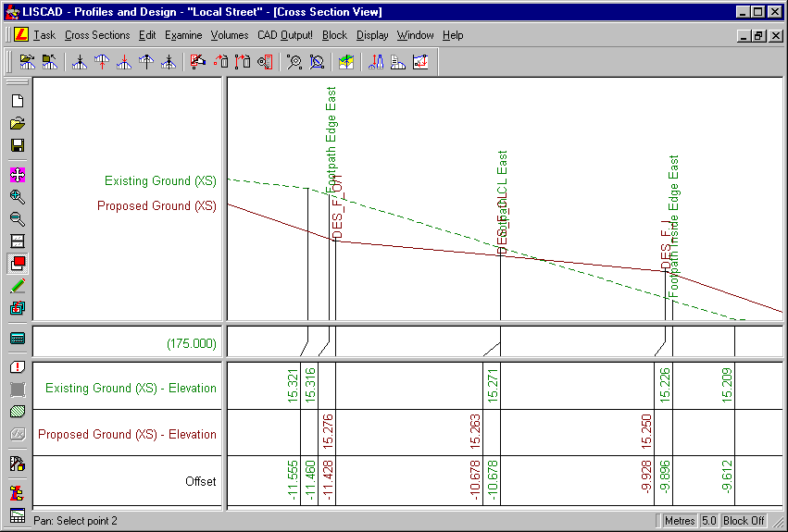This screenshot has height=532, width=788.
Task: Open the Window menu
Action: [416, 35]
